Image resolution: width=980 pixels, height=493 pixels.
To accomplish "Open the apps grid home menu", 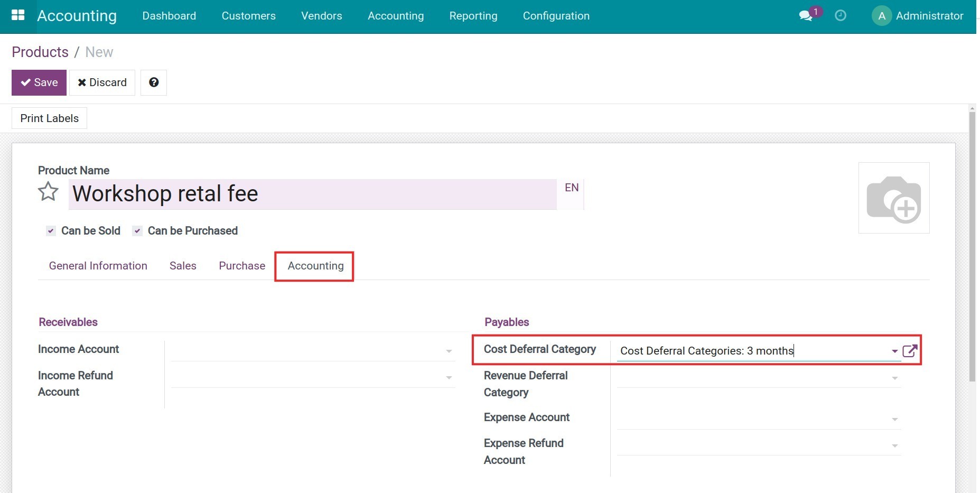I will [x=18, y=15].
